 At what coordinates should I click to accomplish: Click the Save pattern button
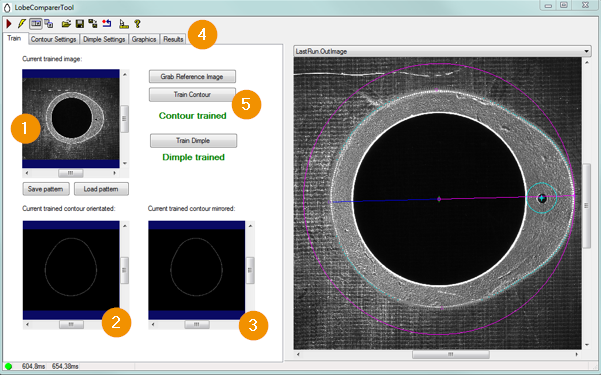(46, 189)
